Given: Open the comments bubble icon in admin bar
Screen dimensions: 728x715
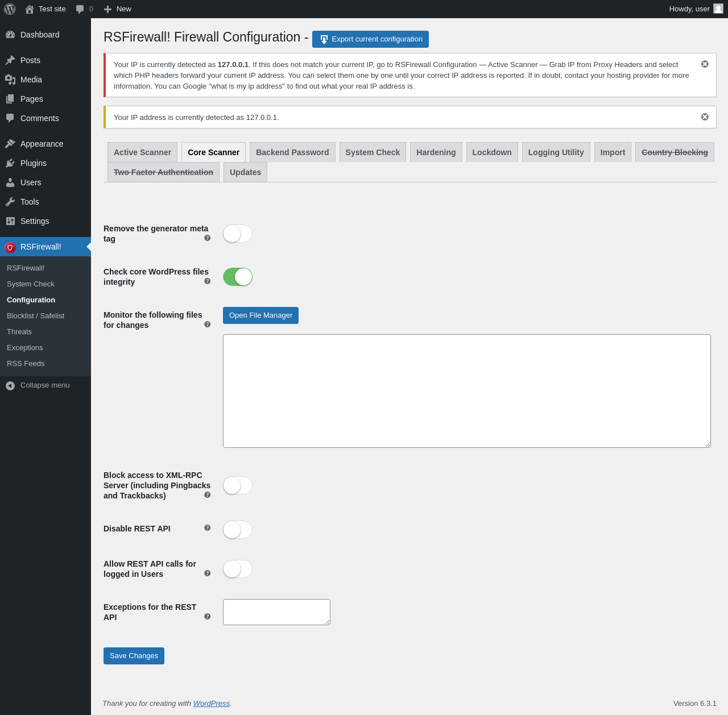Looking at the screenshot, I should point(80,9).
